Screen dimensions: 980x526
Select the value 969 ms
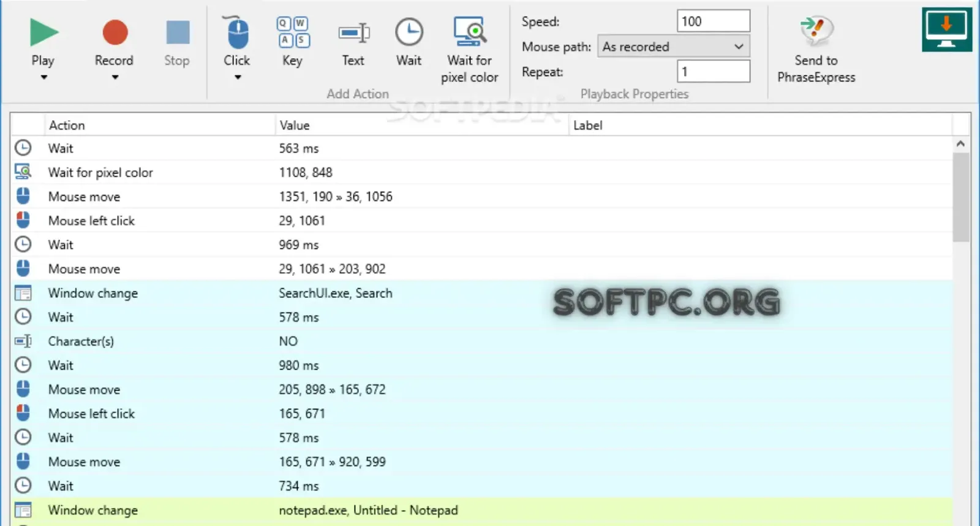click(299, 245)
